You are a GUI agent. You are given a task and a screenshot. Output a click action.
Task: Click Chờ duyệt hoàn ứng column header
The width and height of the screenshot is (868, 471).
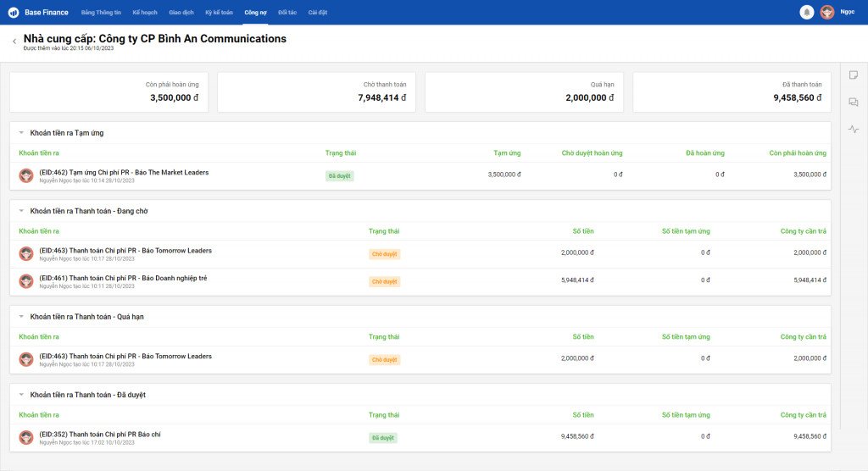point(592,153)
